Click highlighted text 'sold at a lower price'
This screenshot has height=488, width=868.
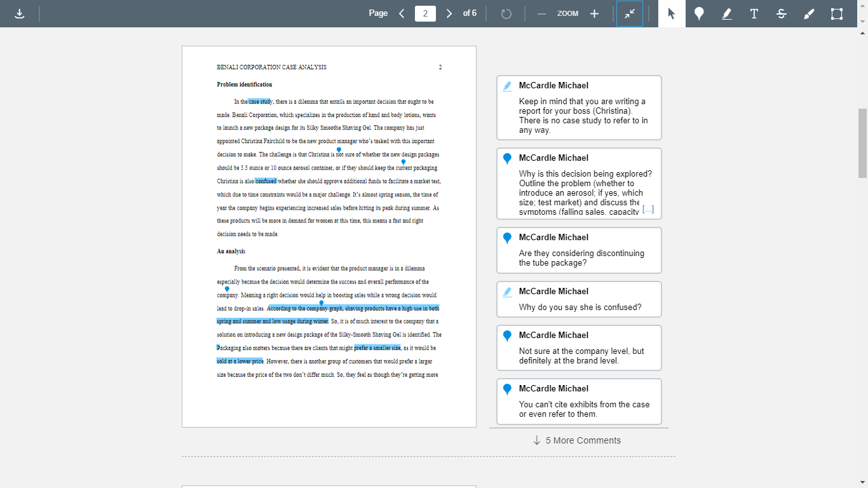240,361
